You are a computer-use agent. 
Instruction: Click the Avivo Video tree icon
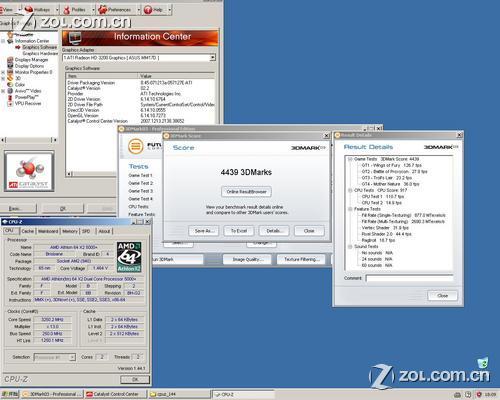10,91
